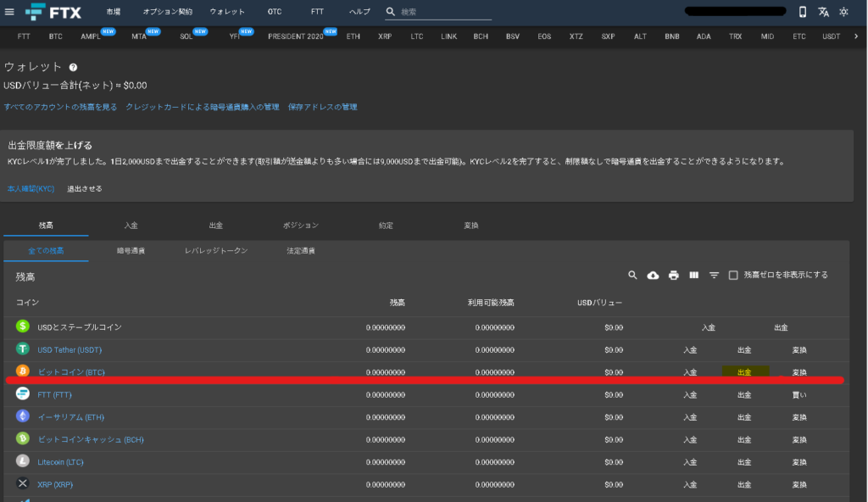
Task: Click the 本人確認(KYC) link
Action: coord(31,189)
